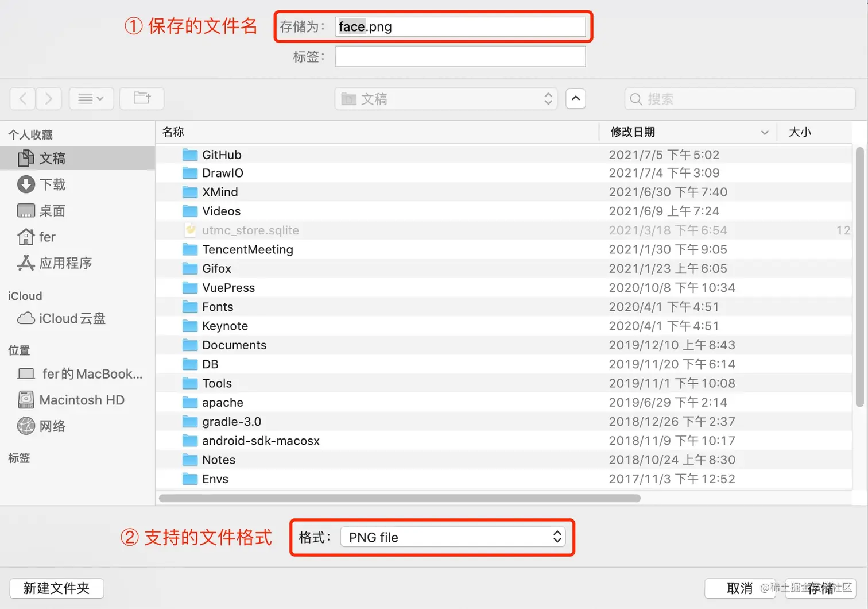Click the XMind folder icon

(x=190, y=192)
